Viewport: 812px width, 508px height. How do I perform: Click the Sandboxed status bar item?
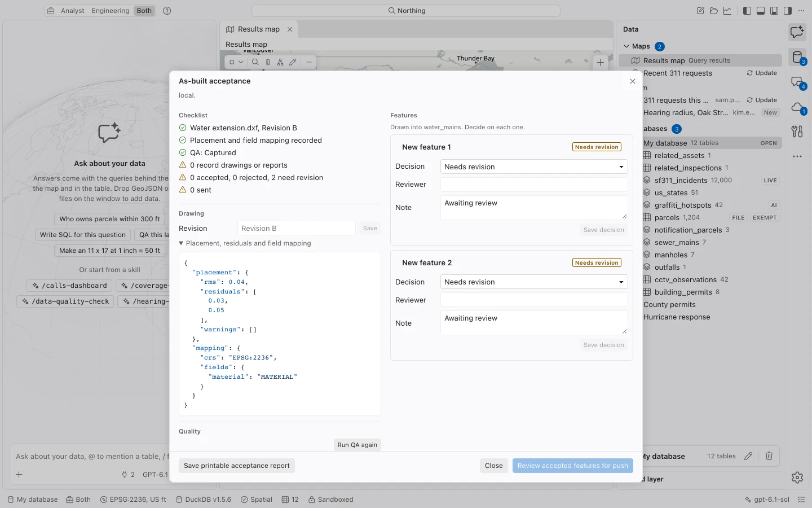click(331, 500)
